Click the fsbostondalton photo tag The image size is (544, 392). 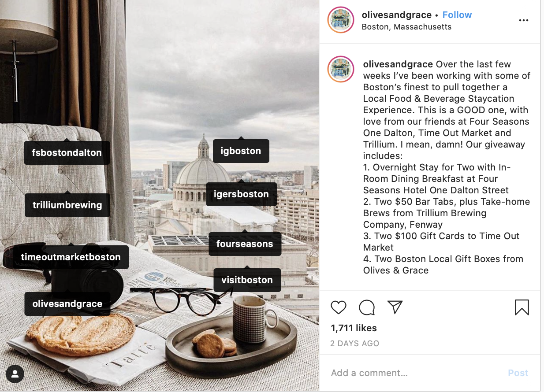point(67,153)
